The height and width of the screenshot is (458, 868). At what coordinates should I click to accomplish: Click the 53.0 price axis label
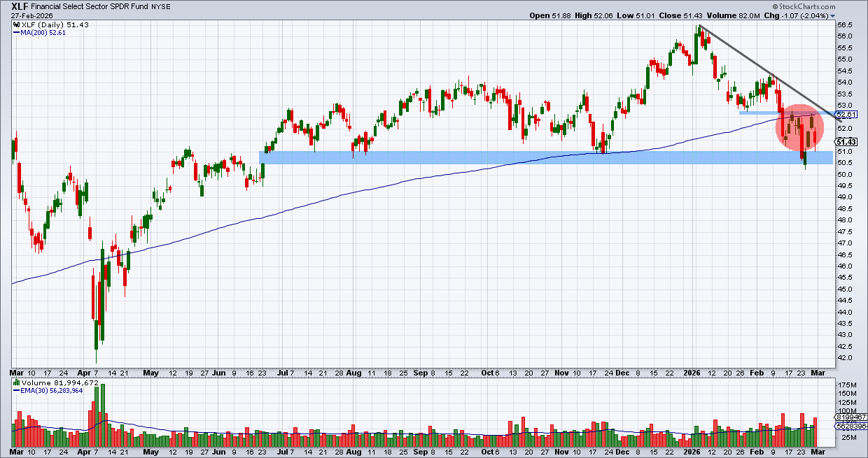(844, 105)
